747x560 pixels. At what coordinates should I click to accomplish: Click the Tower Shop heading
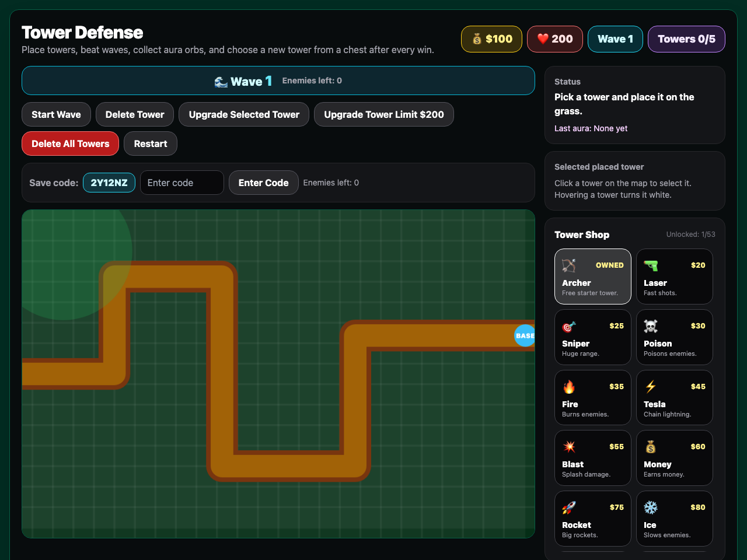[x=582, y=235]
